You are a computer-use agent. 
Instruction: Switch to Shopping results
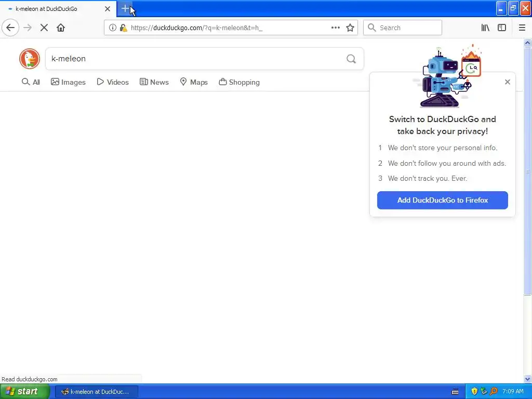[239, 82]
